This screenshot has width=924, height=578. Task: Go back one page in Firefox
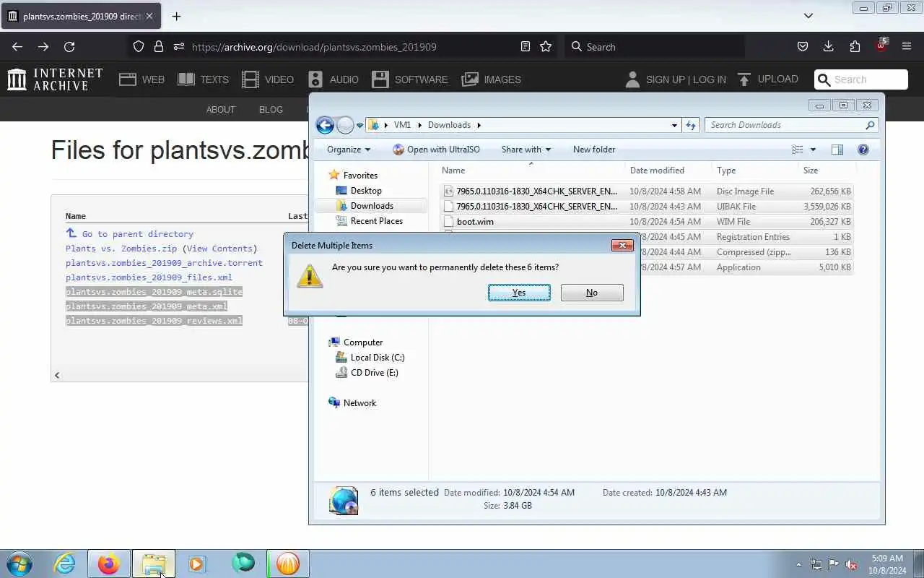tap(17, 46)
